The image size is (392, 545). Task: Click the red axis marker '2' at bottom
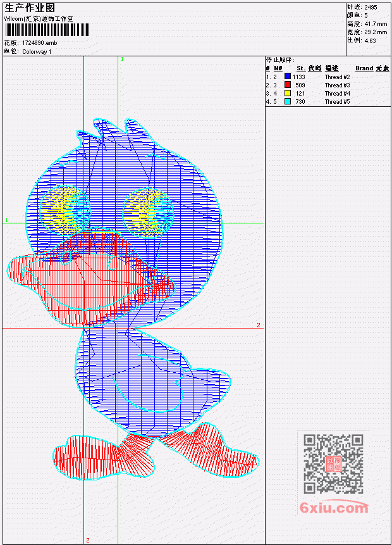point(88,540)
